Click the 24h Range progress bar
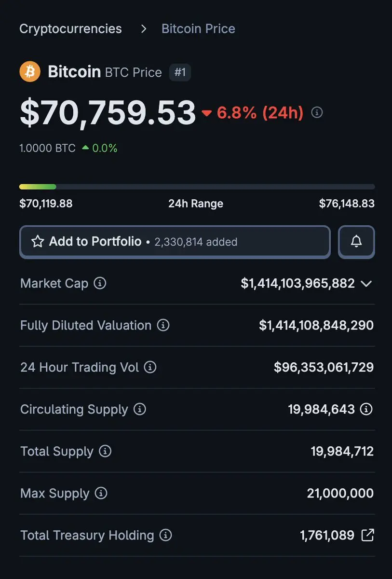392x579 pixels. pyautogui.click(x=197, y=187)
